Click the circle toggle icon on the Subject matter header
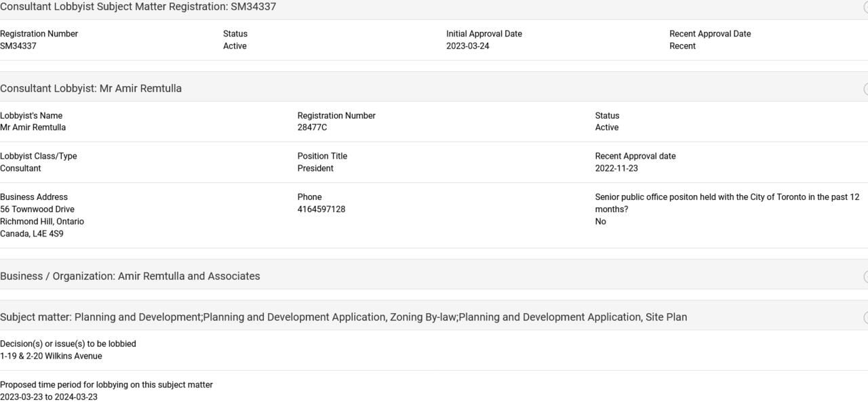Image resolution: width=868 pixels, height=410 pixels. [865, 318]
